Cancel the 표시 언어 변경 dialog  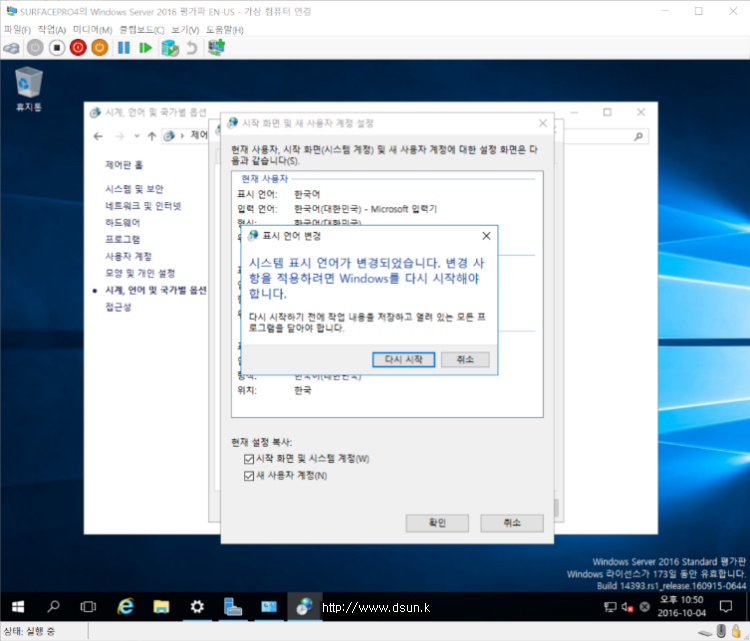pyautogui.click(x=465, y=360)
